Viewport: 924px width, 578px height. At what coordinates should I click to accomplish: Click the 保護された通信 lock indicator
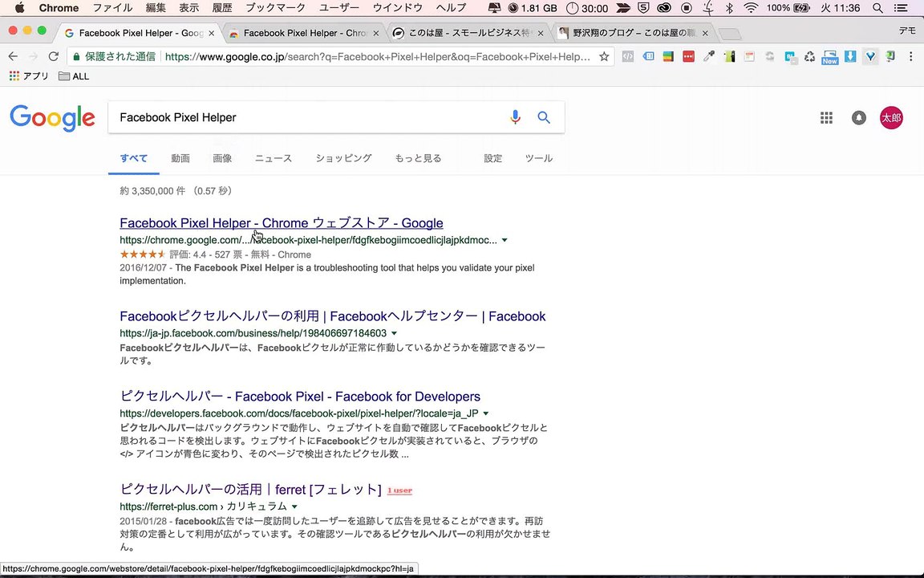point(115,57)
